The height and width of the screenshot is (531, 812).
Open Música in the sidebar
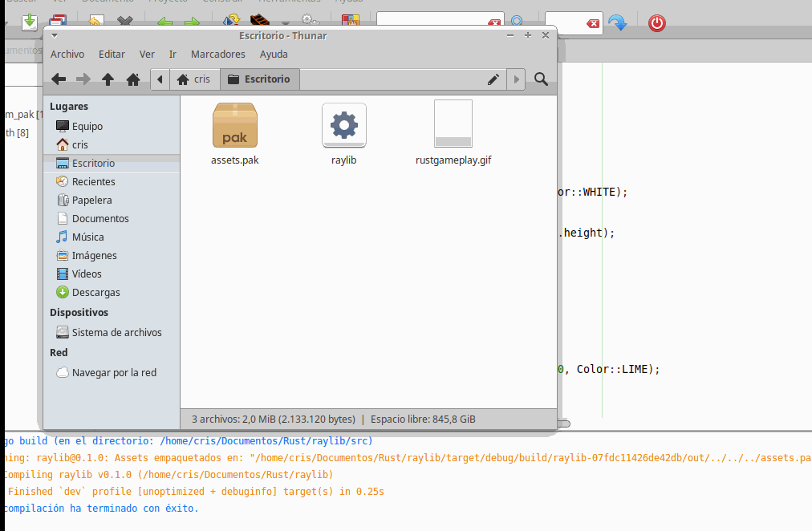tap(112, 237)
